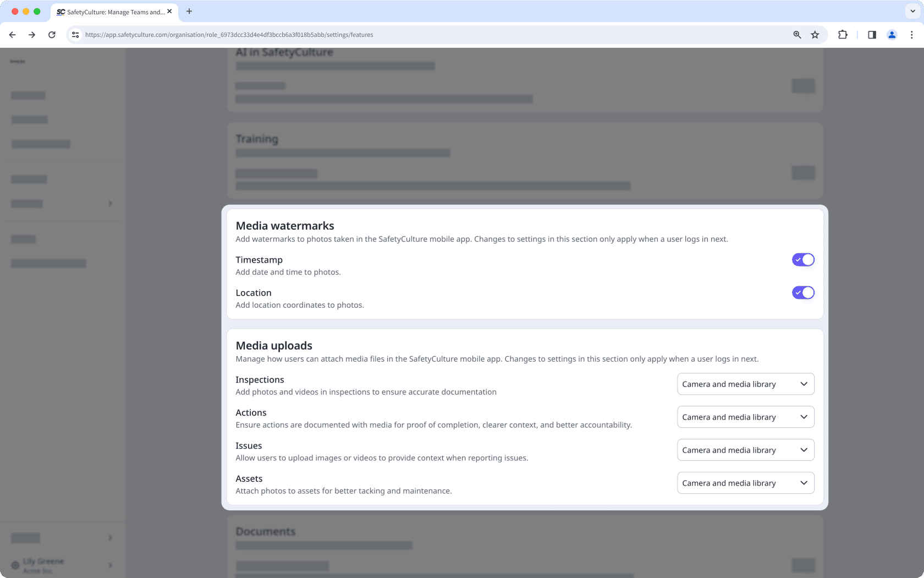Click the back navigation arrow
The image size is (924, 578).
[x=12, y=34]
